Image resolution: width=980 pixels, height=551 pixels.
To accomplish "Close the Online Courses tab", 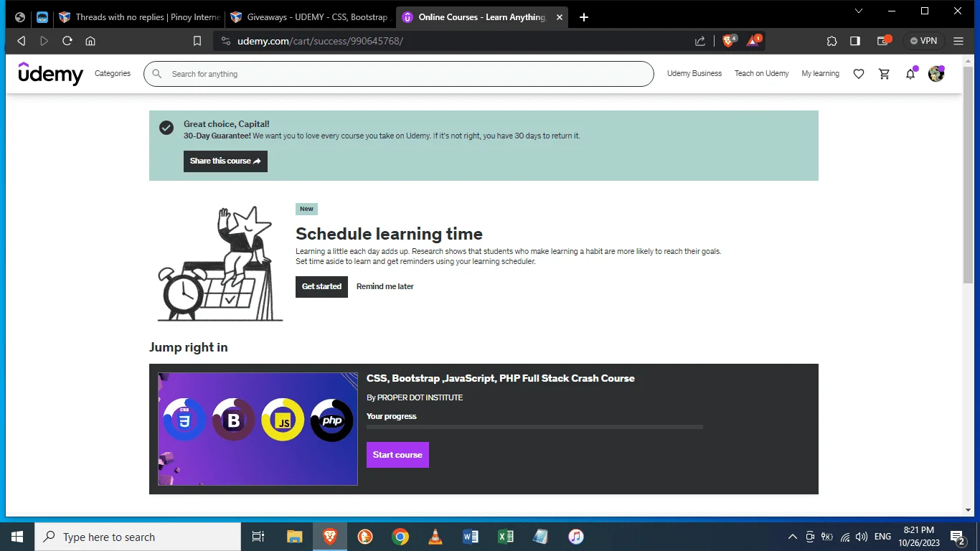I will [x=560, y=17].
